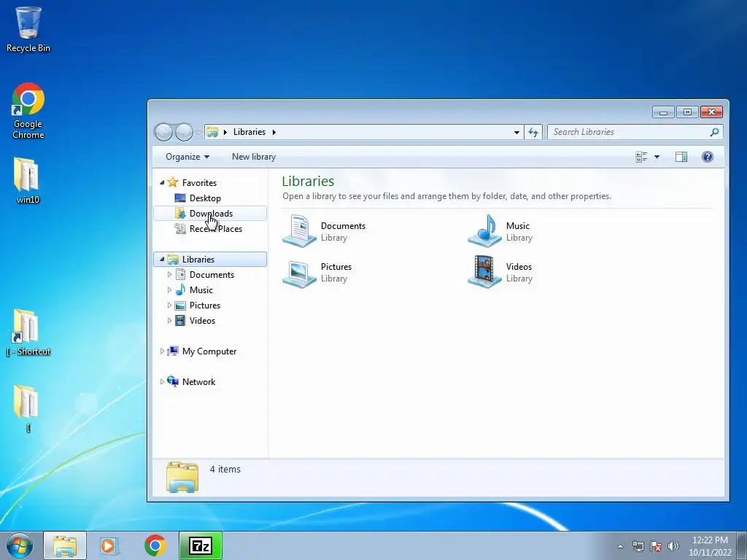
Task: Select Pictures in the navigation tree
Action: pos(205,306)
